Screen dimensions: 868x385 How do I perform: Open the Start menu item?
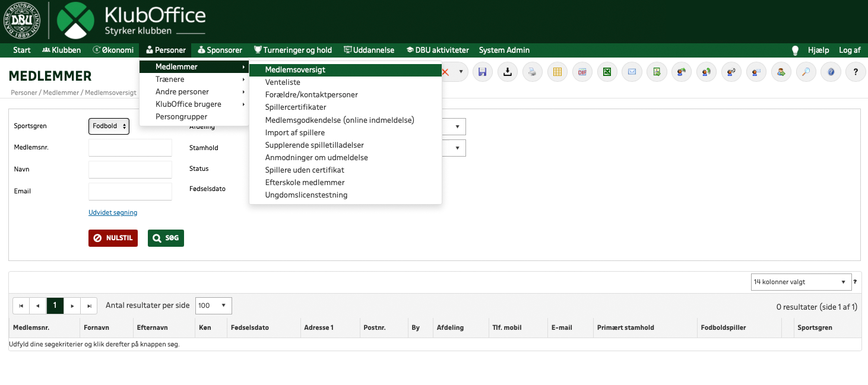pyautogui.click(x=22, y=50)
